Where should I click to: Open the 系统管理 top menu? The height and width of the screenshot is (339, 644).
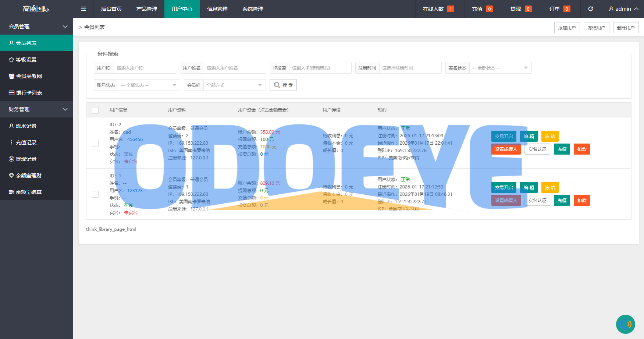[x=252, y=9]
